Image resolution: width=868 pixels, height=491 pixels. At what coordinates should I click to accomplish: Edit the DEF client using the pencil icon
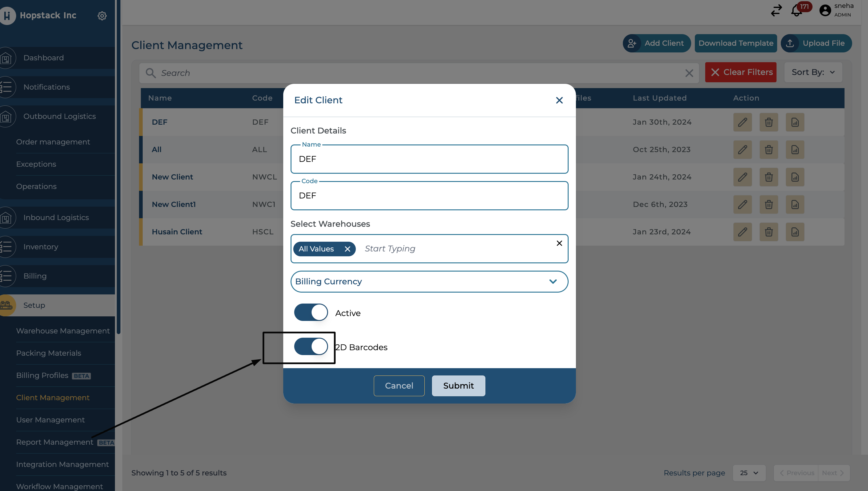(742, 122)
